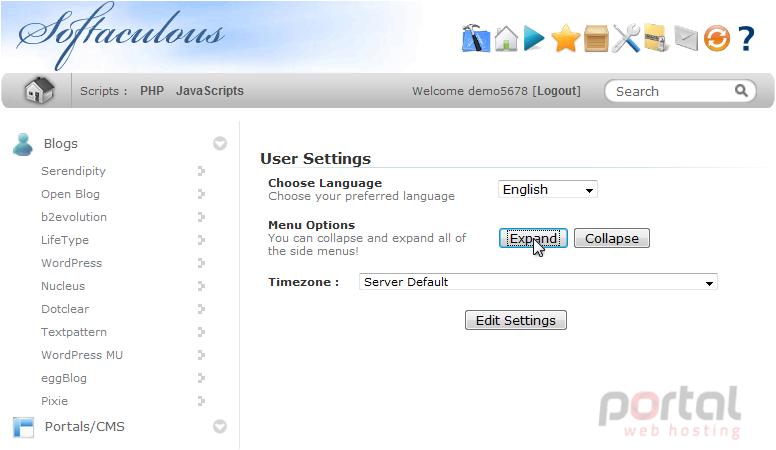This screenshot has width=776, height=450.
Task: Click the arrow icon beside WordPress
Action: (201, 263)
